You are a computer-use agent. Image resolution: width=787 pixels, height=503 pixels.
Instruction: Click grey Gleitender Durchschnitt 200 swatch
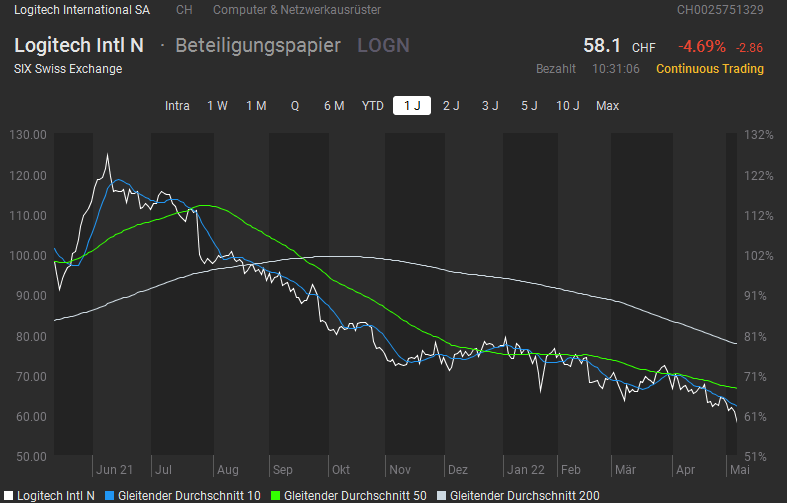coord(441,496)
